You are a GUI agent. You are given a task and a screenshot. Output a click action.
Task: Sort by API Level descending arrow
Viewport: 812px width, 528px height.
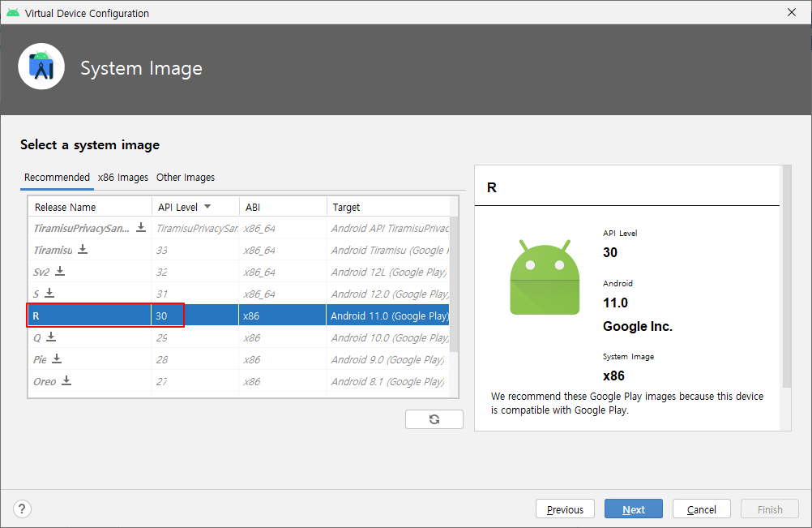[207, 206]
